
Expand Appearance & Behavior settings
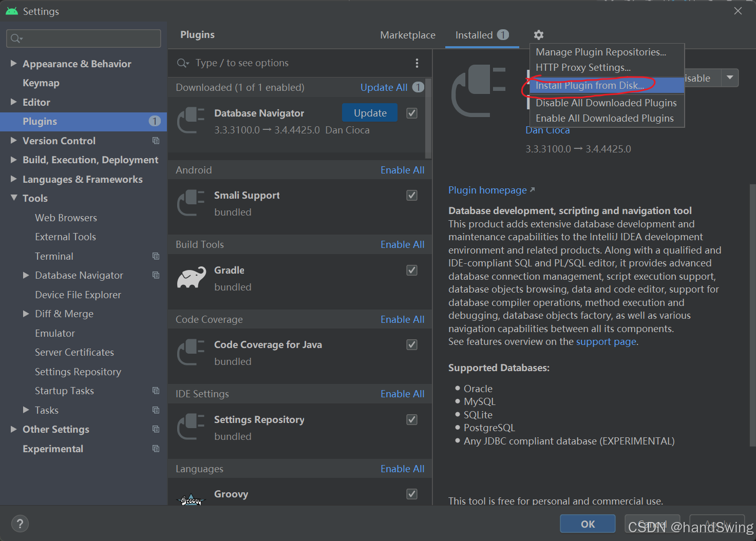point(14,63)
